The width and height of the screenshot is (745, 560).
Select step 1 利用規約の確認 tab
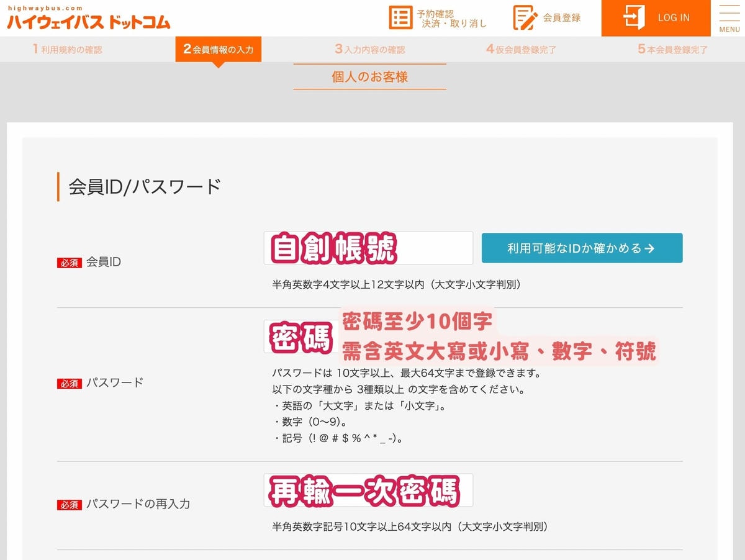[x=68, y=50]
